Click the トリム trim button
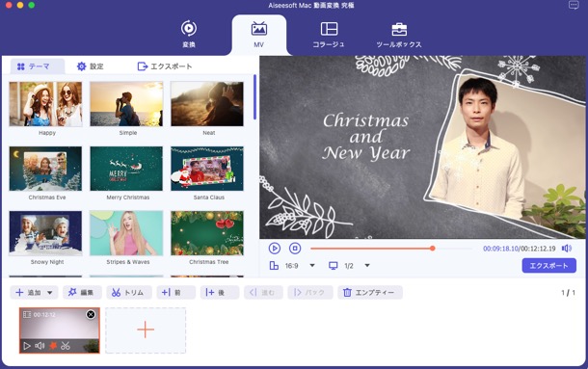The image size is (588, 369). [x=129, y=293]
